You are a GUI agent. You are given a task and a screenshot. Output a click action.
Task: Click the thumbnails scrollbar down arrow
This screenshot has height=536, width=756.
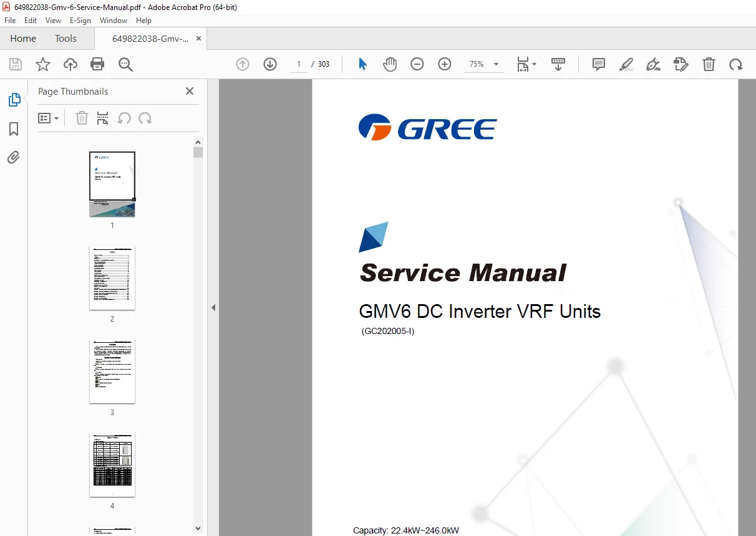198,529
